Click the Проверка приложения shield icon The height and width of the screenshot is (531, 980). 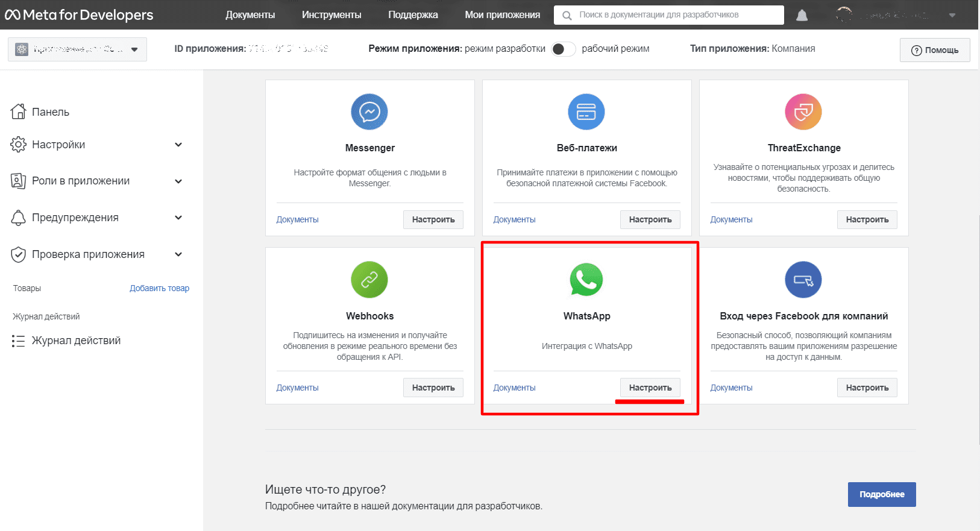[x=19, y=254]
